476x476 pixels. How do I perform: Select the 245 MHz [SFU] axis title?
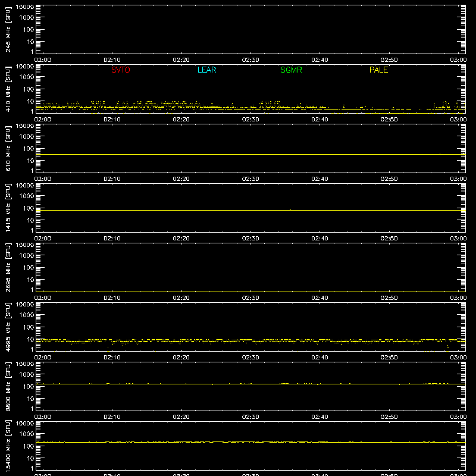pyautogui.click(x=8, y=29)
